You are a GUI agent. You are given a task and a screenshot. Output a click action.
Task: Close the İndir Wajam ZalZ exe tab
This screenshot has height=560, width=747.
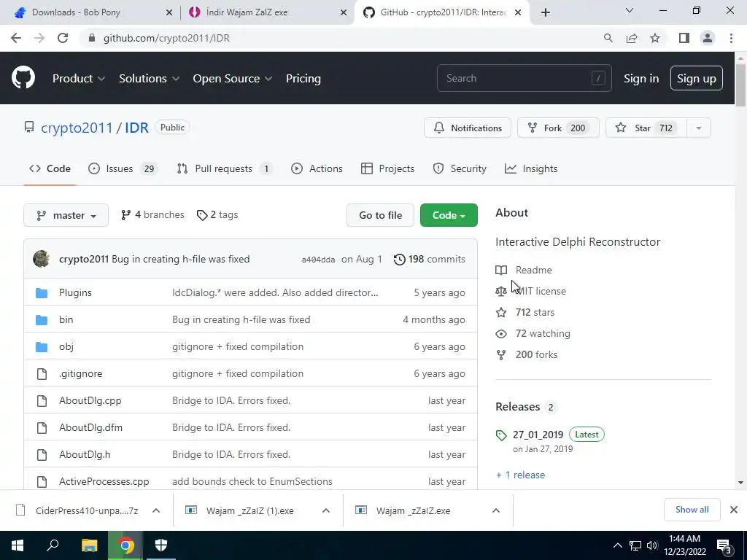[x=344, y=12]
